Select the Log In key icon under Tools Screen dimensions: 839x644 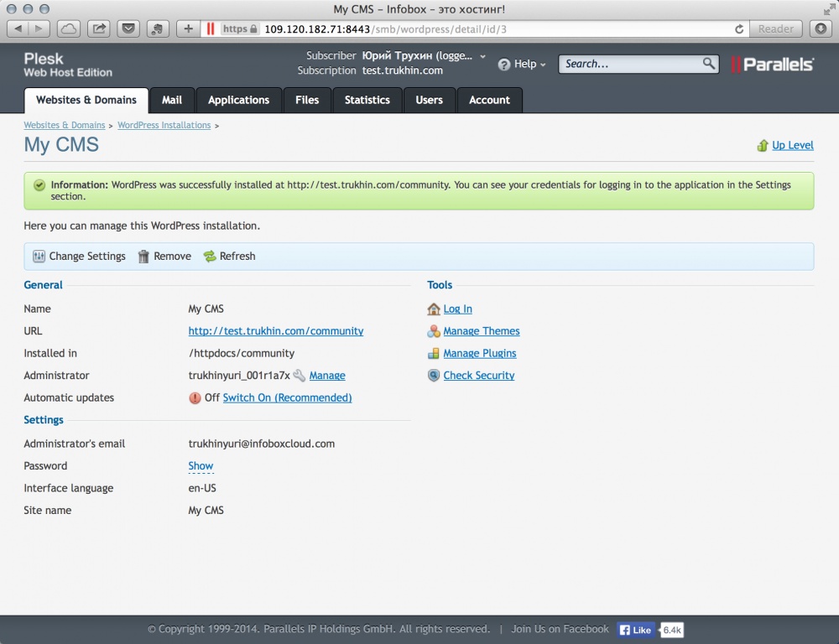432,309
